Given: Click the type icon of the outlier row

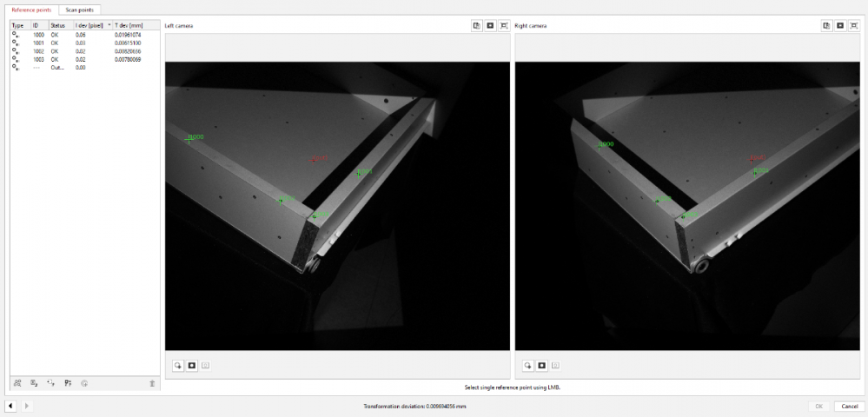Looking at the screenshot, I should point(16,67).
